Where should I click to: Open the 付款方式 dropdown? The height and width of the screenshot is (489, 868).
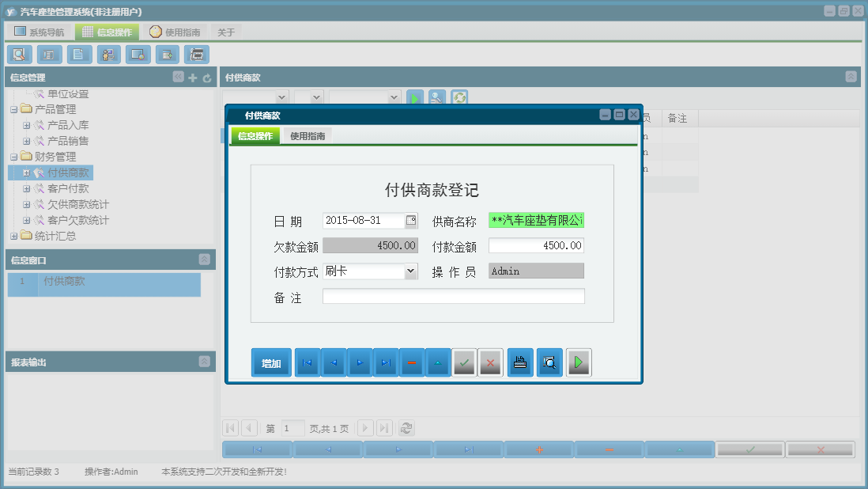coord(410,271)
